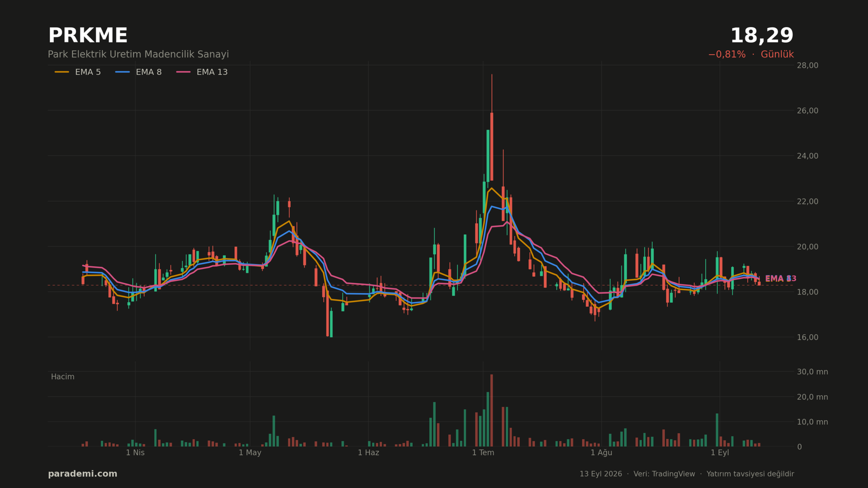
Task: Click the 13 Eyl 2026 TradingView footer note
Action: [x=687, y=474]
